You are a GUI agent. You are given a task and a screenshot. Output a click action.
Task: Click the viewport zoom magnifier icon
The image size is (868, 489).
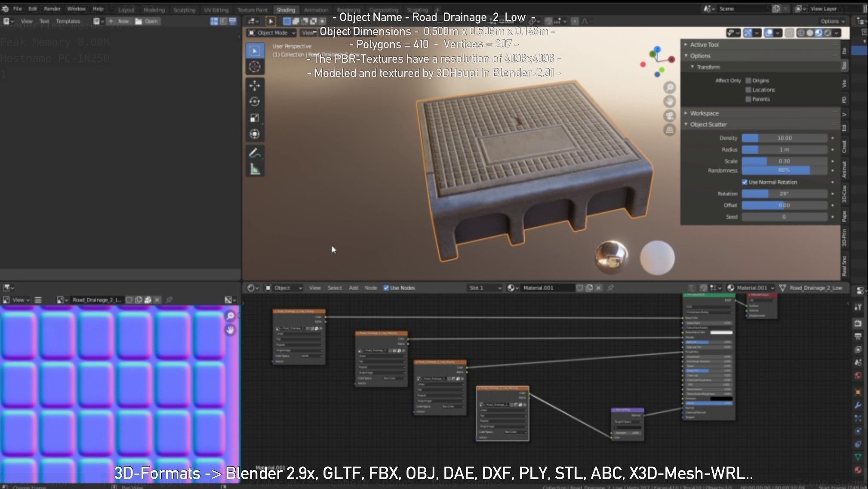(670, 88)
